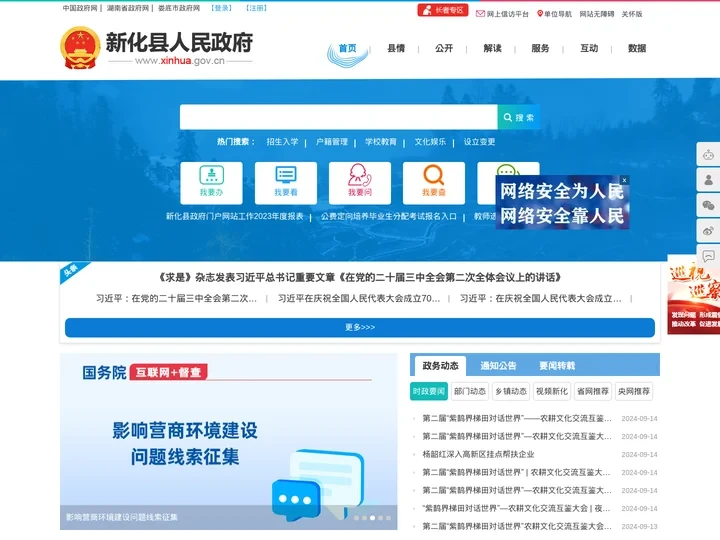Select 首页 in main navigation

click(348, 48)
